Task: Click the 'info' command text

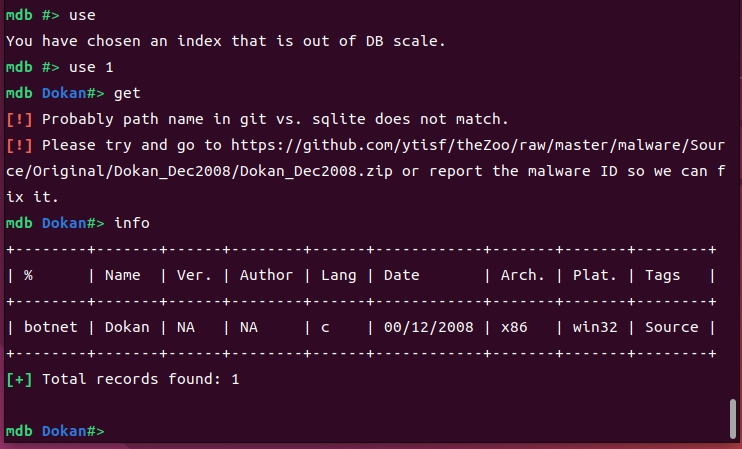Action: coord(132,222)
